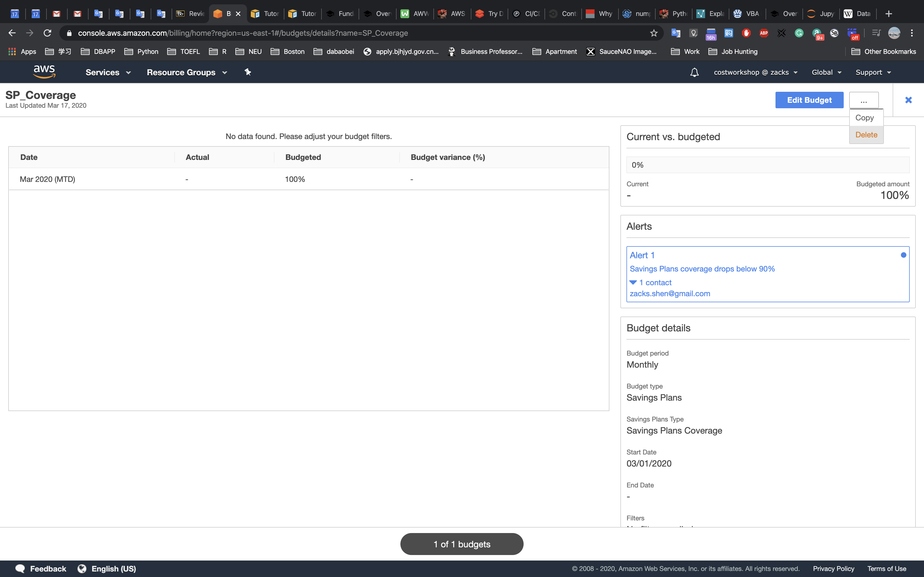924x577 pixels.
Task: Click the Feedback speech bubble icon
Action: coord(20,568)
